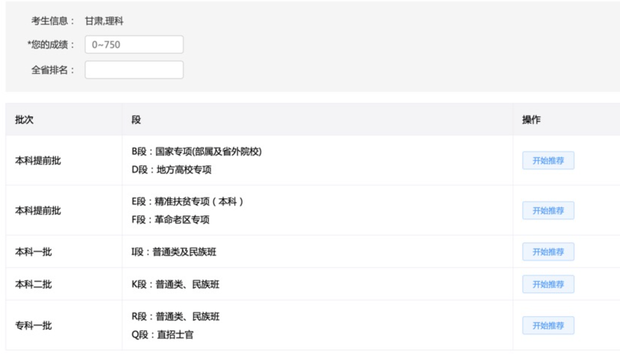Click the 甘肃,理科 candidate info text
The width and height of the screenshot is (620, 364).
pos(104,21)
